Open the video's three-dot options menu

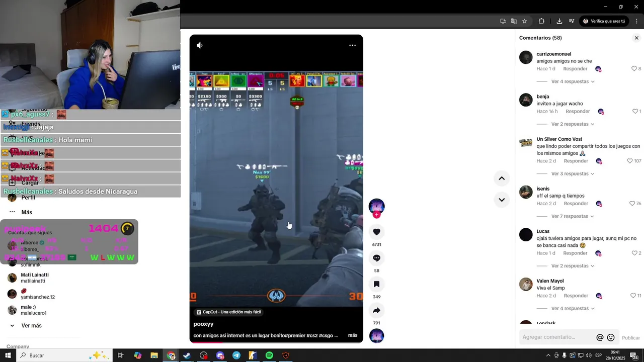353,45
